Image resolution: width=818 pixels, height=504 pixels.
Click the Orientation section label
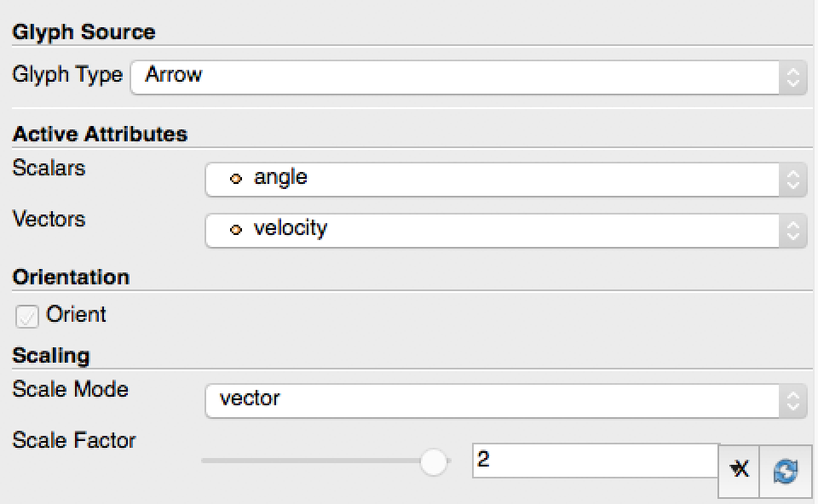[71, 278]
